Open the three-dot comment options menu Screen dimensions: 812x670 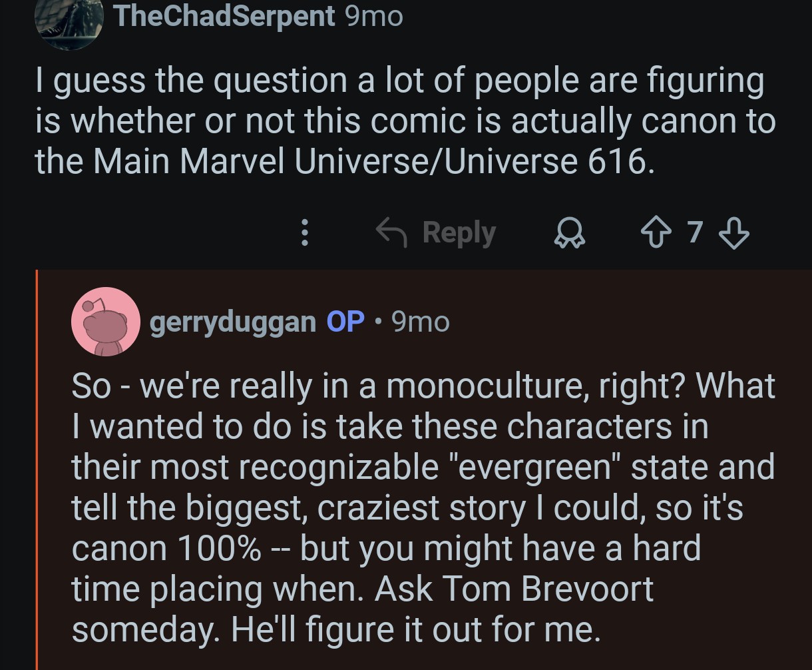click(305, 232)
